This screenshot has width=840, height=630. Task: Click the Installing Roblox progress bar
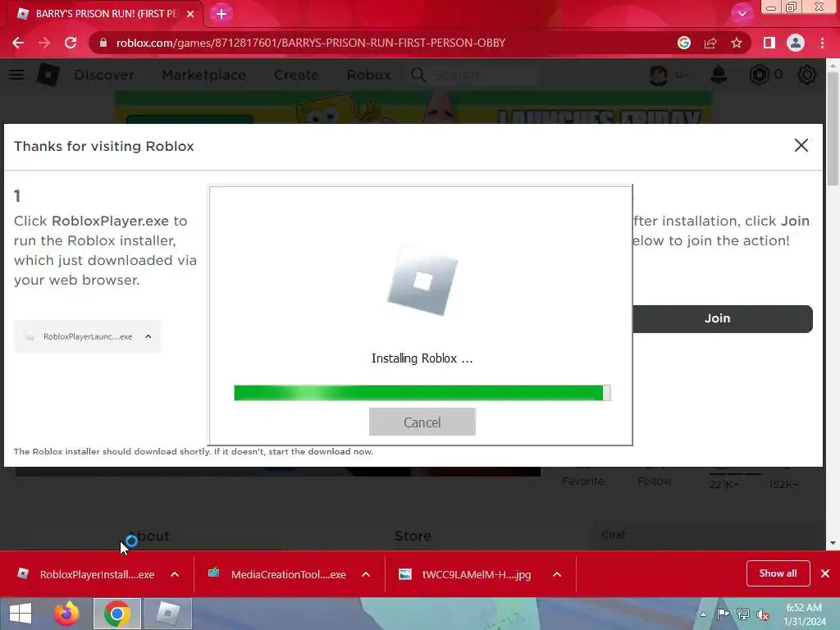click(422, 393)
